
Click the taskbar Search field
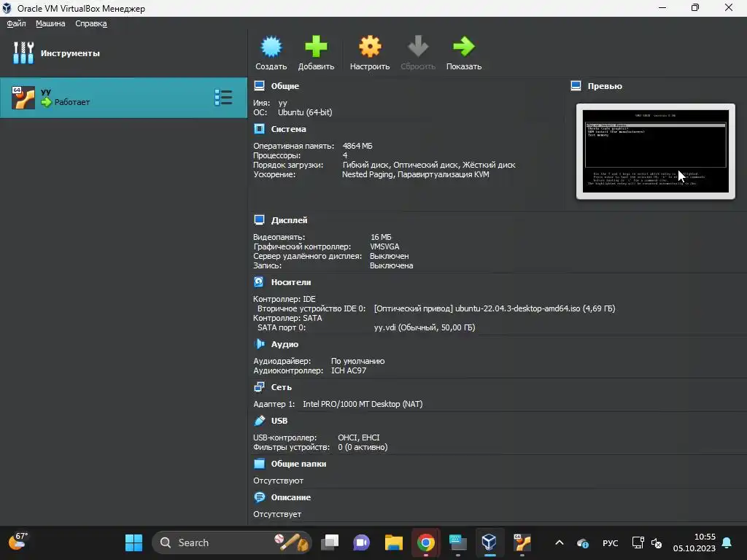pos(231,542)
